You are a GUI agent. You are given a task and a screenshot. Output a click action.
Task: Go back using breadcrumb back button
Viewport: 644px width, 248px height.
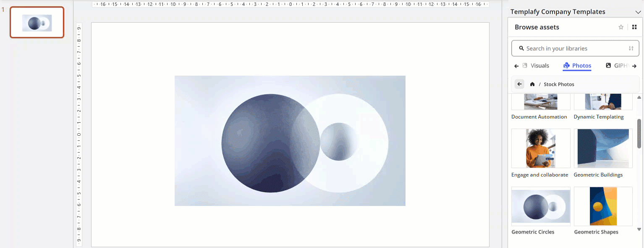click(519, 84)
